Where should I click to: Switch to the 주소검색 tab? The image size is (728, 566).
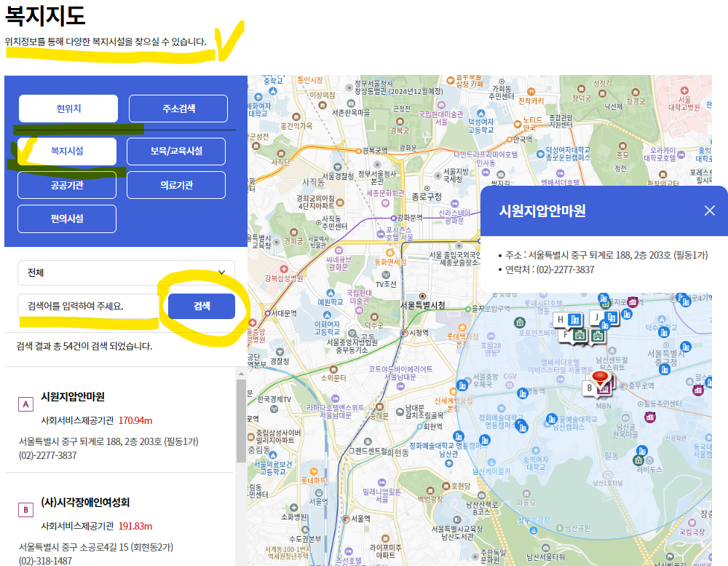point(178,108)
